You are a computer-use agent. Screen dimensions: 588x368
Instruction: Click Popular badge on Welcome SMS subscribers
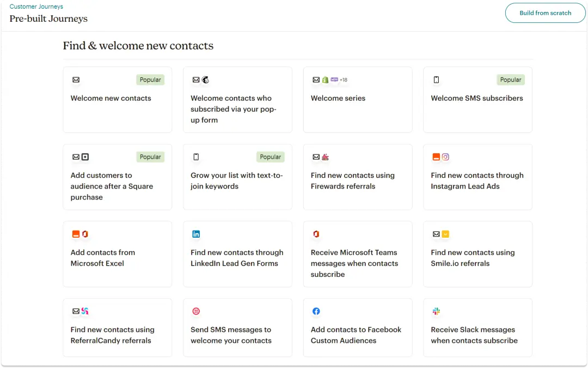[510, 80]
